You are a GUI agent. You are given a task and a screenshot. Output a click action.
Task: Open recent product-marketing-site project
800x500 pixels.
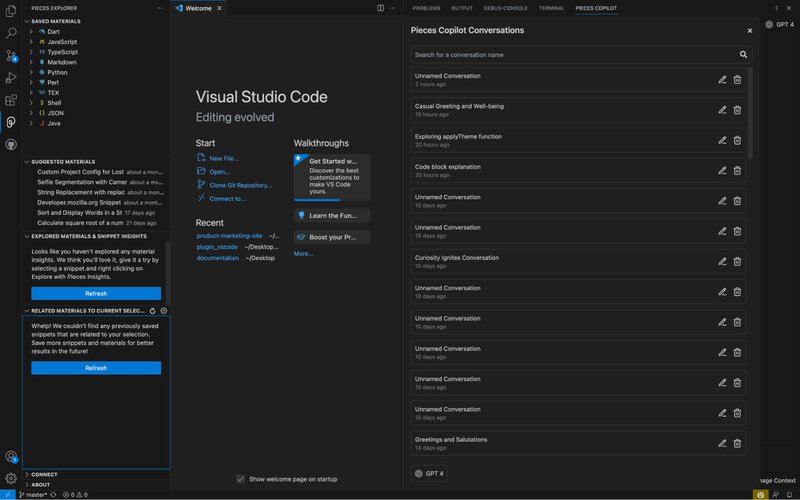[229, 236]
